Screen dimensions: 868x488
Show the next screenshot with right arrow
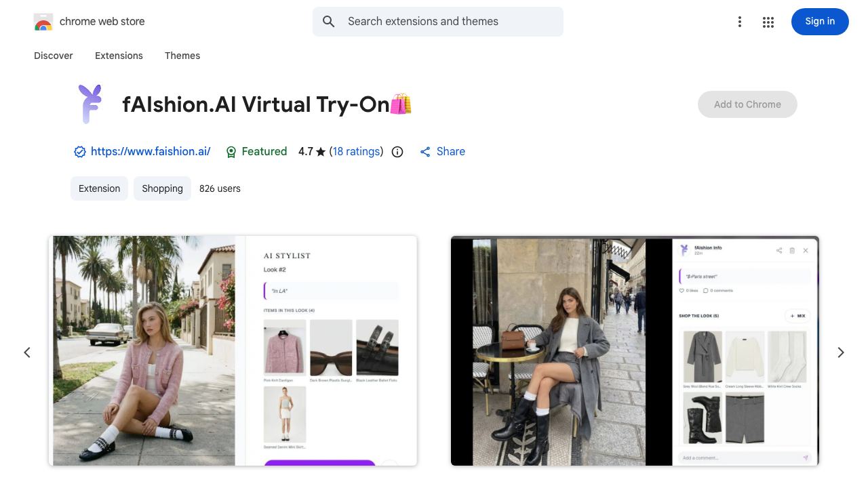841,352
